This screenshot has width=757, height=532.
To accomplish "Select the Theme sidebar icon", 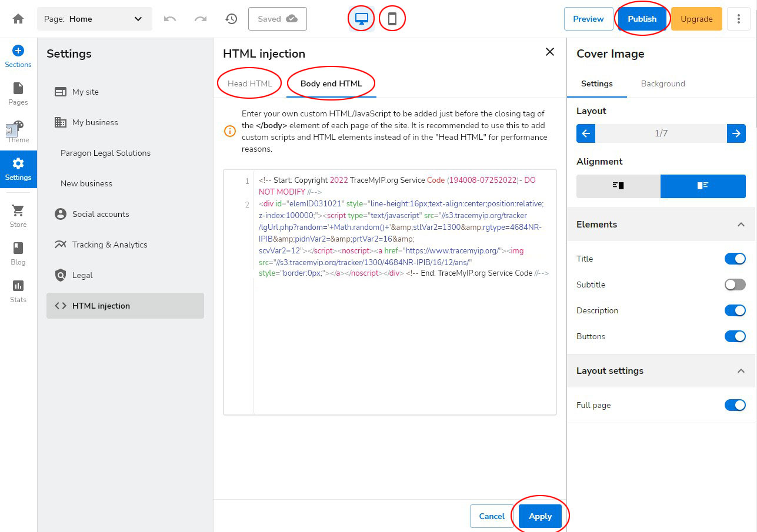I will pyautogui.click(x=18, y=132).
